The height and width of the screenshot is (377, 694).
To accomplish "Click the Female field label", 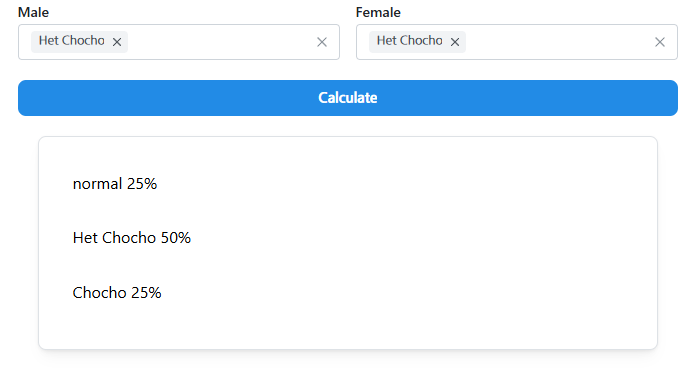I will [x=378, y=12].
